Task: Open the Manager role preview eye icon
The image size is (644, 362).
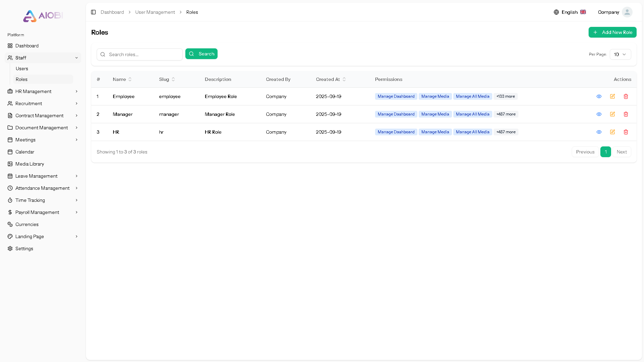Action: pyautogui.click(x=599, y=114)
